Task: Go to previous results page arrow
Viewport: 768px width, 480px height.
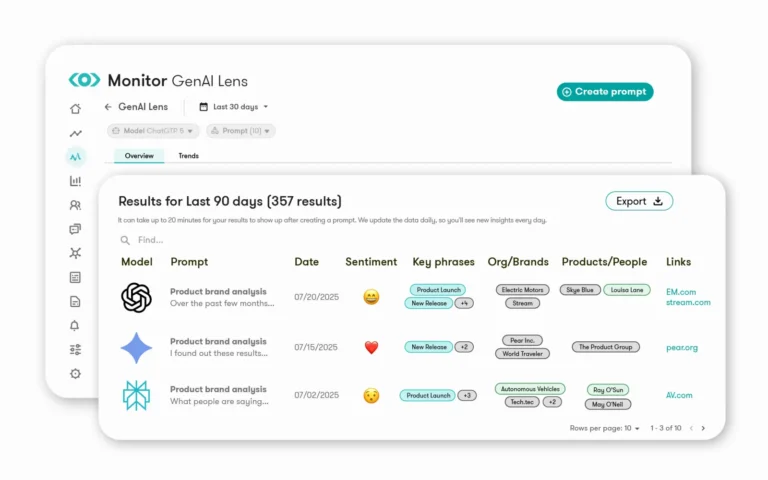Action: (691, 428)
